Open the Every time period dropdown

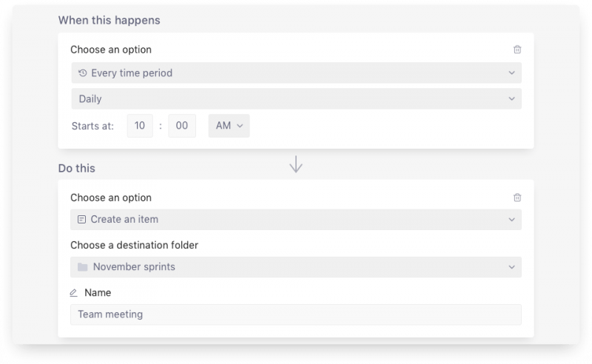[297, 73]
